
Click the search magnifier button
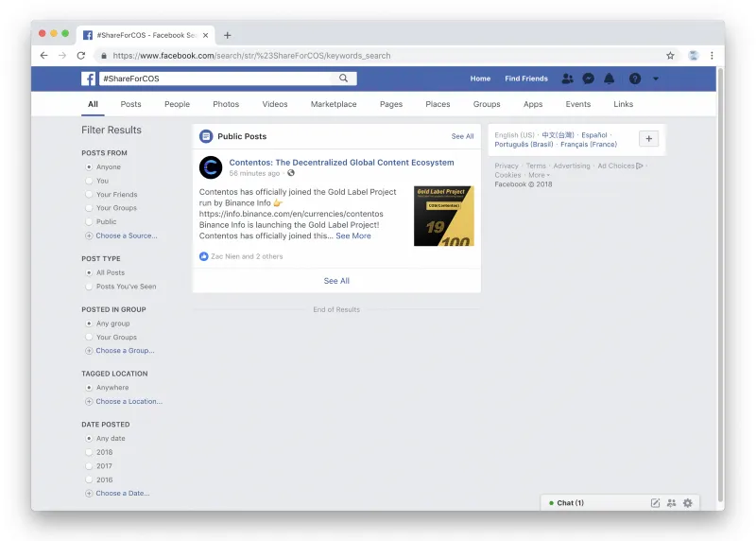(343, 79)
